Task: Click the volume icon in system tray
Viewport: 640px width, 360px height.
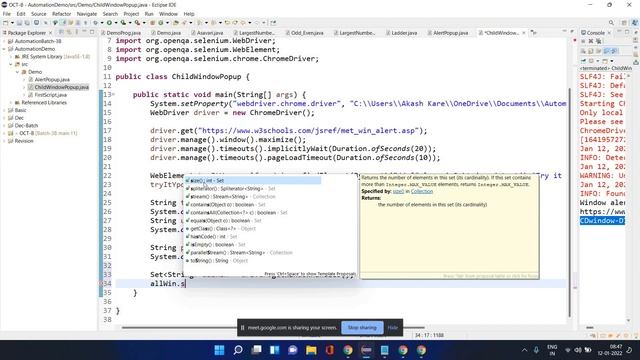Action: click(578, 350)
